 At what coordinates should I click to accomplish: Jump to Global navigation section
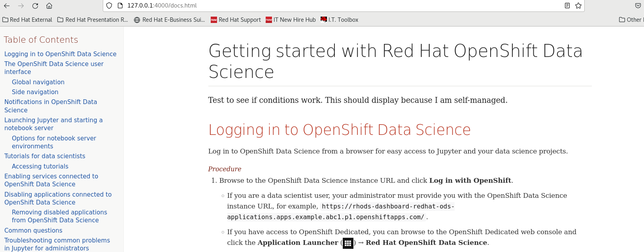coord(38,82)
